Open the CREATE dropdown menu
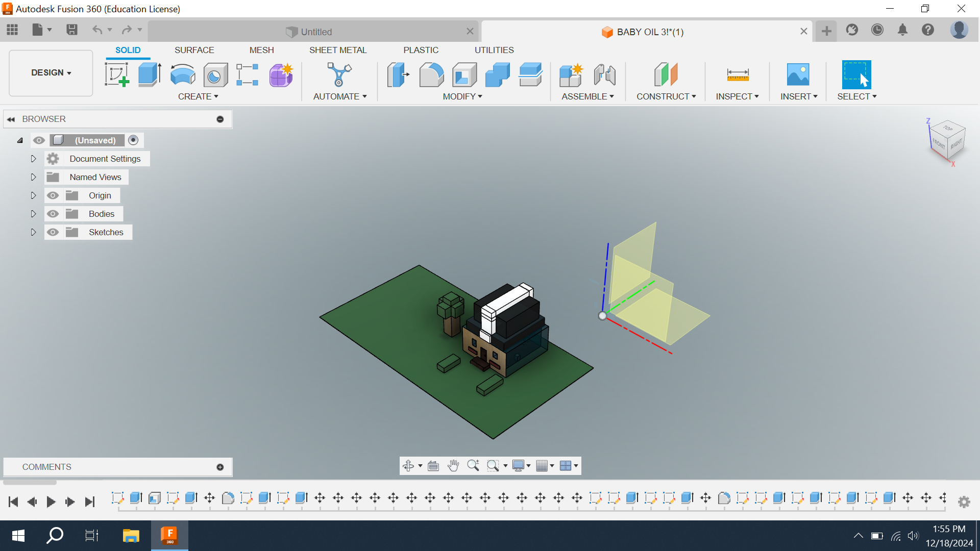Image resolution: width=980 pixels, height=551 pixels. point(198,96)
